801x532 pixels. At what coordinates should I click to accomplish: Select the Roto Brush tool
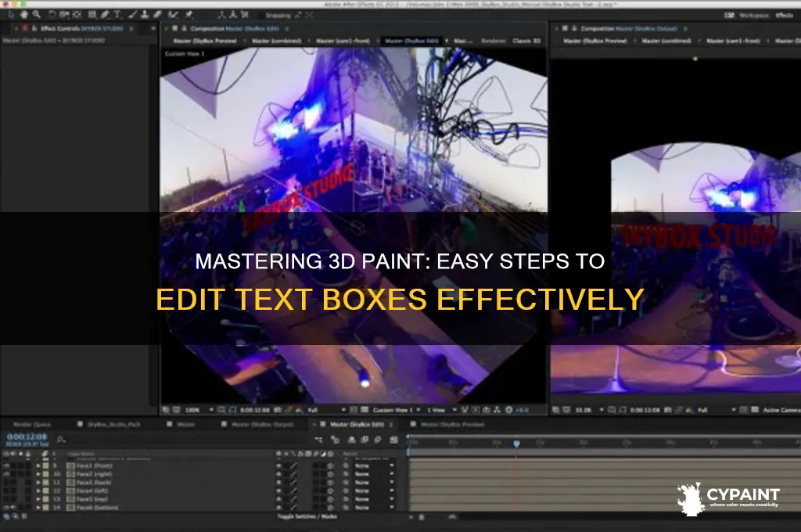(x=174, y=15)
